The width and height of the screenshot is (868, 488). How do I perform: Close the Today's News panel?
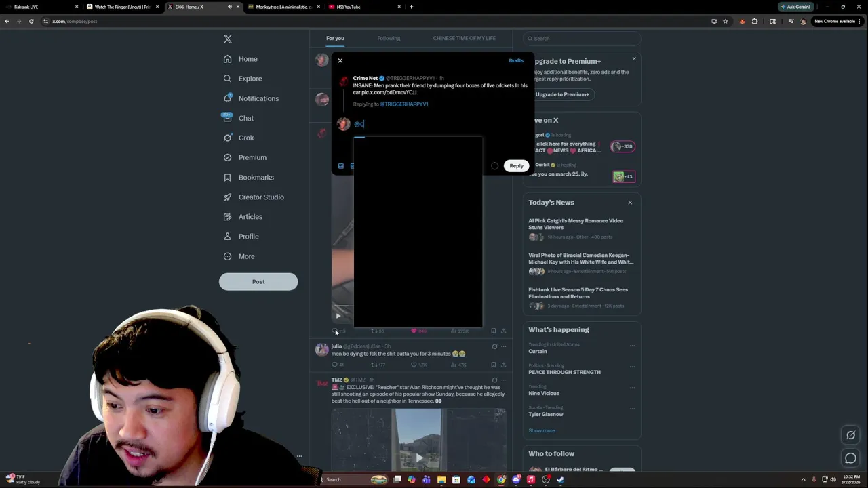(x=630, y=203)
